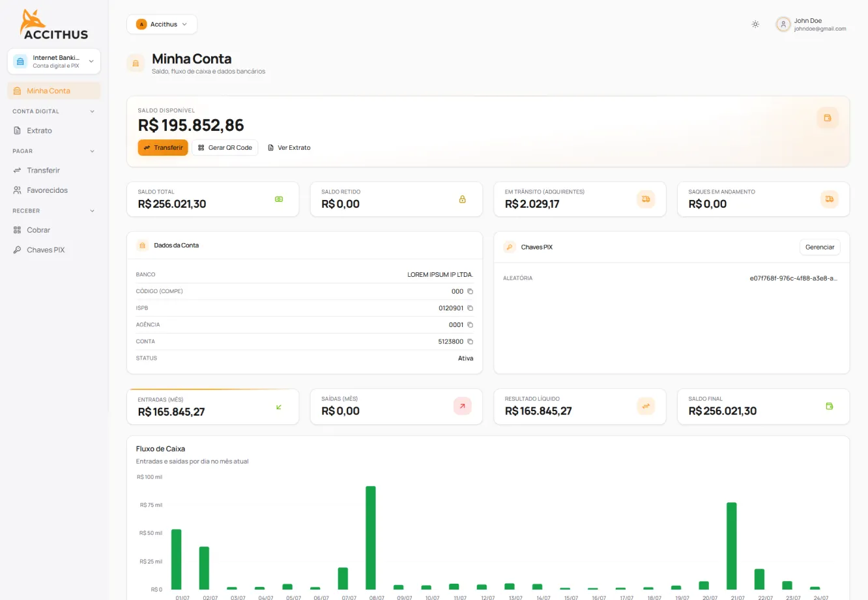Open the Accithus organization dropdown

click(x=162, y=24)
